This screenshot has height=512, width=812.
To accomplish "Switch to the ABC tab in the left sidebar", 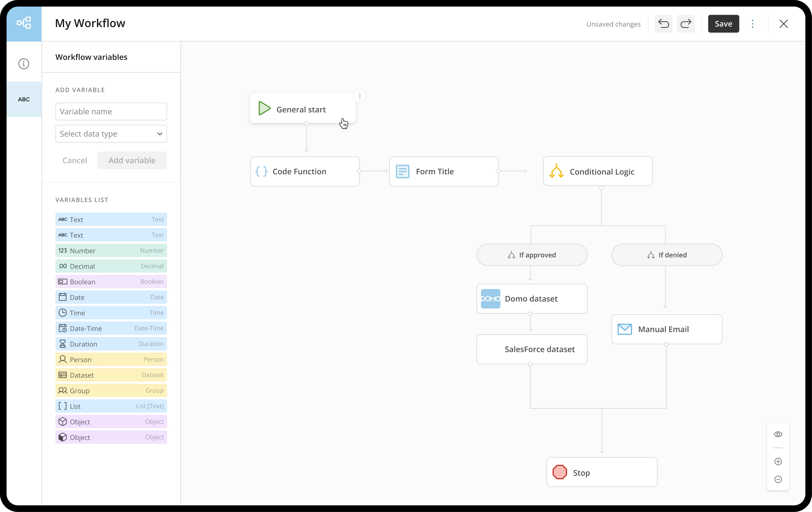I will click(24, 99).
